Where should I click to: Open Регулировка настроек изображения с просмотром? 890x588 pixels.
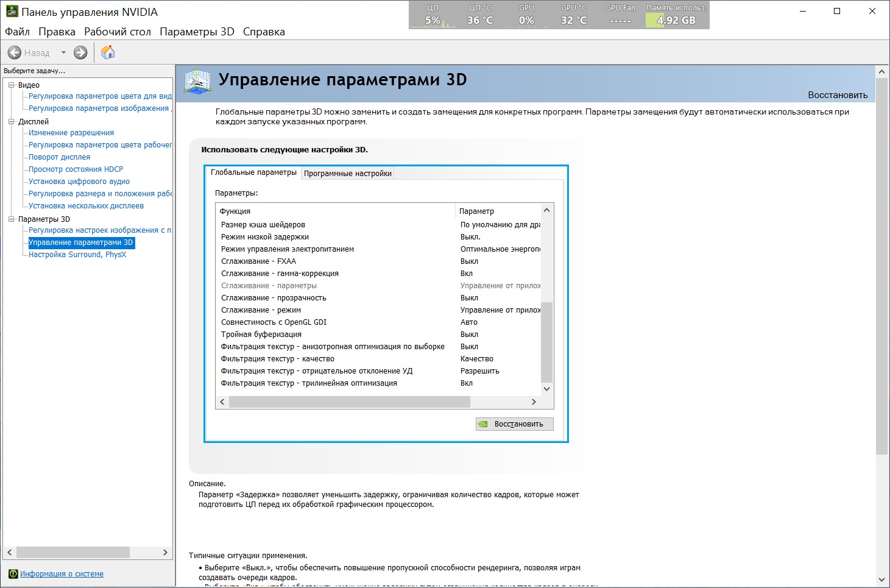(x=100, y=230)
